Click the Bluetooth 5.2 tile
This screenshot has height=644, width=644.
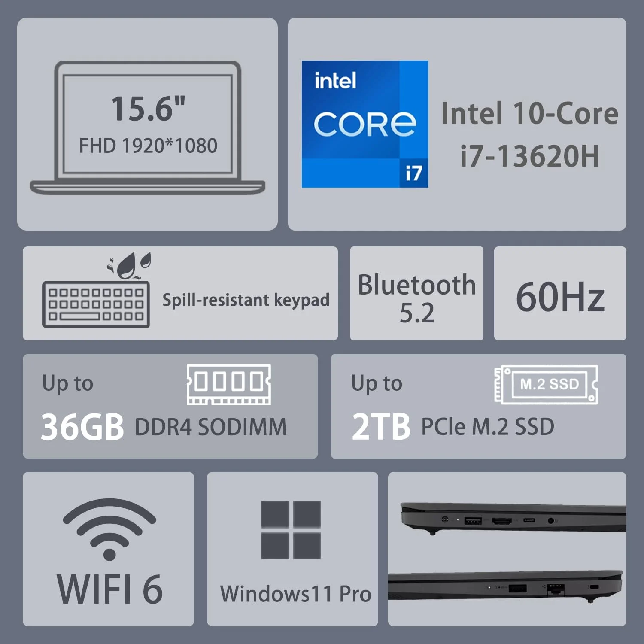(417, 294)
